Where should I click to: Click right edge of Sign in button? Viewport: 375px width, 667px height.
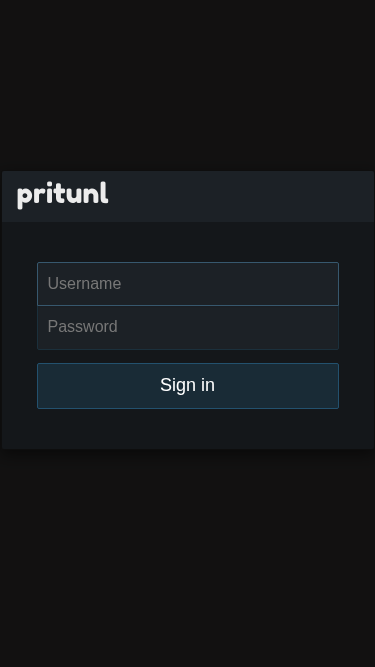330,386
